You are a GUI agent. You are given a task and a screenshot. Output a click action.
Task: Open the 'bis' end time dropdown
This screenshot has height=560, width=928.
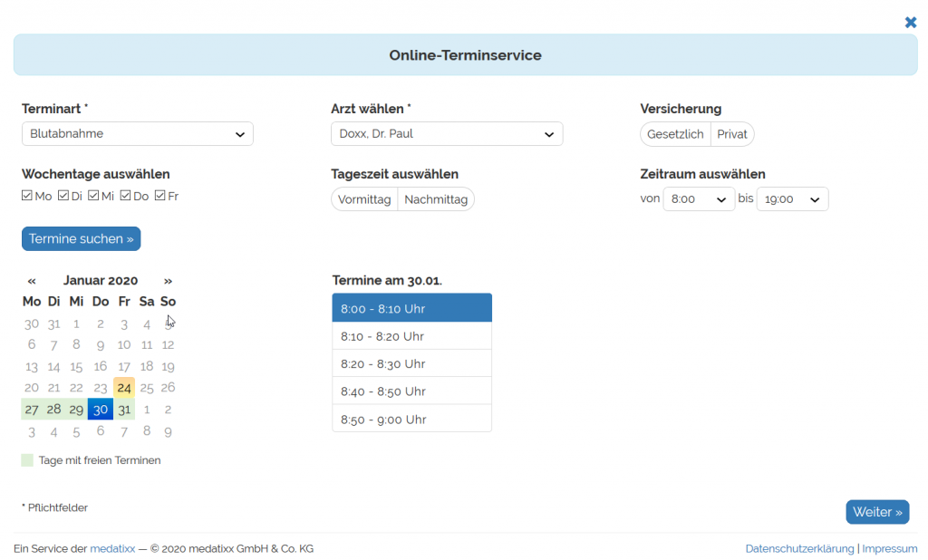[791, 199]
